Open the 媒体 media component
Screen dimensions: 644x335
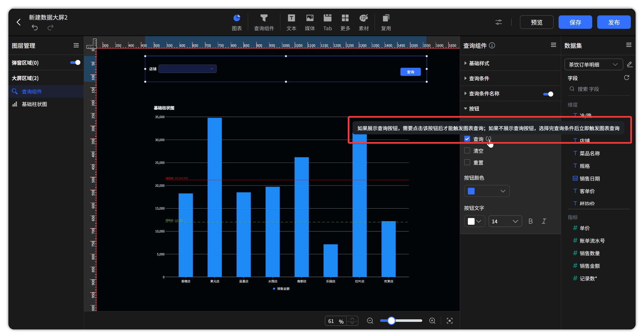coord(310,22)
